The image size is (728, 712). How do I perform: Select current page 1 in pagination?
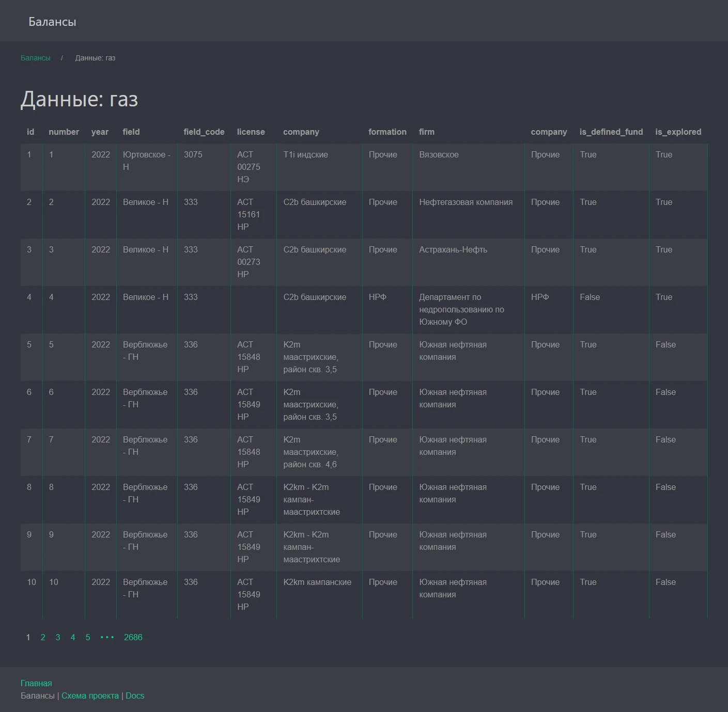(x=28, y=637)
